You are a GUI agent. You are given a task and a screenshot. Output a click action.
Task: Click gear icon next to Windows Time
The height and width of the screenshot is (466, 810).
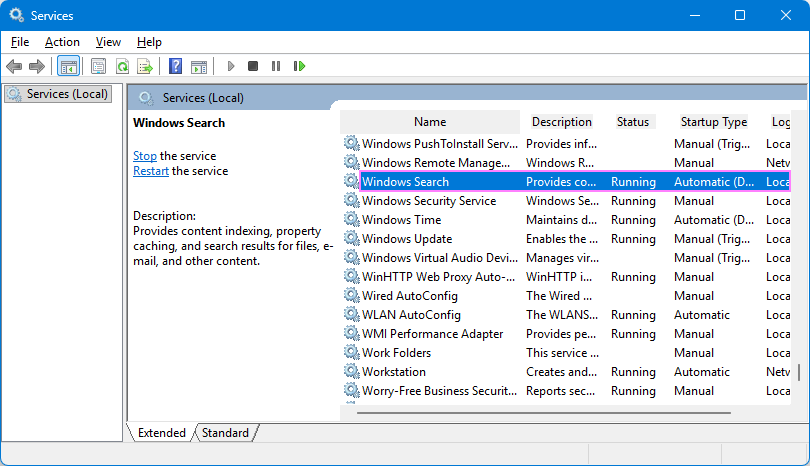point(352,219)
